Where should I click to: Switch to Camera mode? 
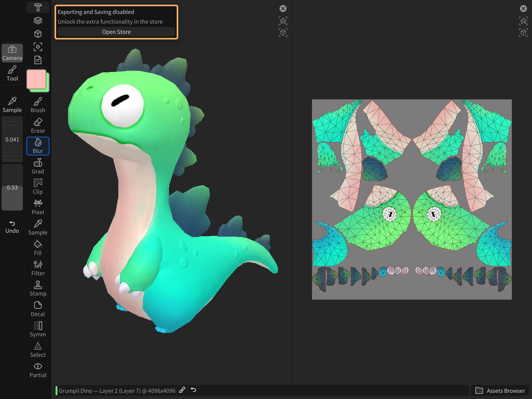click(x=12, y=53)
